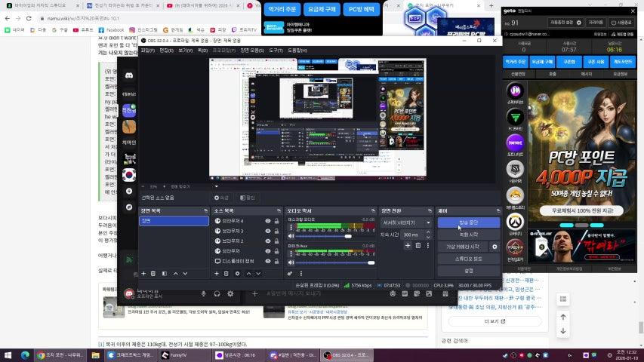
Task: Open the Fortnite icon in geto sidebar
Action: [516, 141]
